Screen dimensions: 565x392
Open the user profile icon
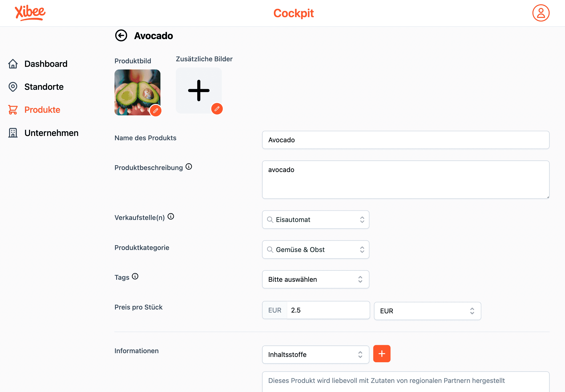[x=541, y=13]
